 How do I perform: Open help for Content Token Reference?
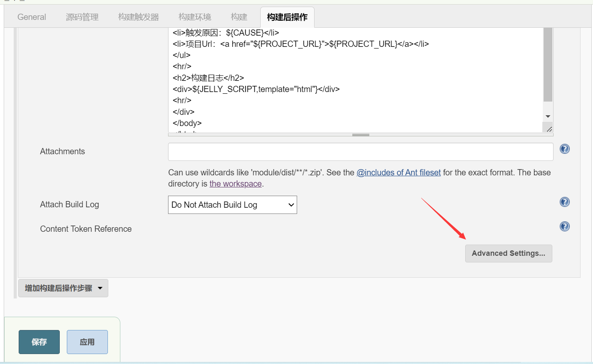point(564,226)
